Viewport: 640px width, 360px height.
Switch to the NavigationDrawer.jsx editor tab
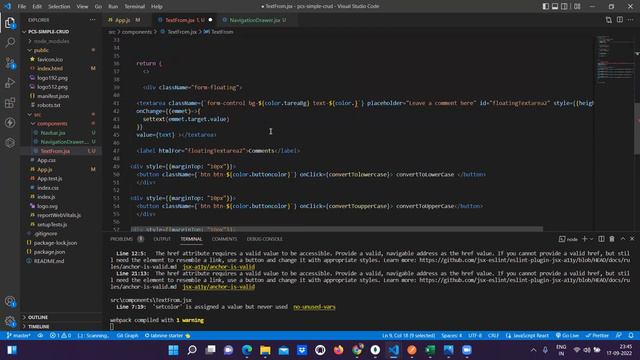[x=256, y=20]
